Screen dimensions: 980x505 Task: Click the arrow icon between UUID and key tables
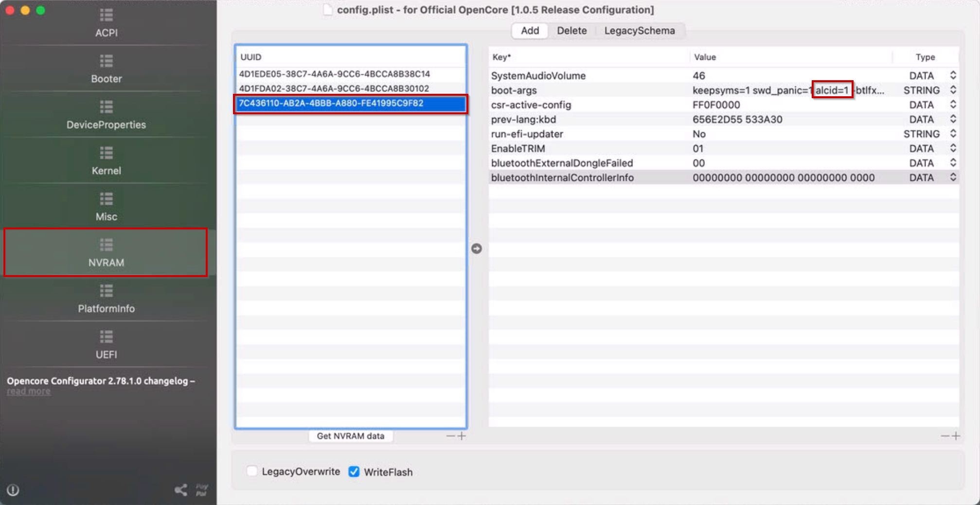(x=476, y=249)
